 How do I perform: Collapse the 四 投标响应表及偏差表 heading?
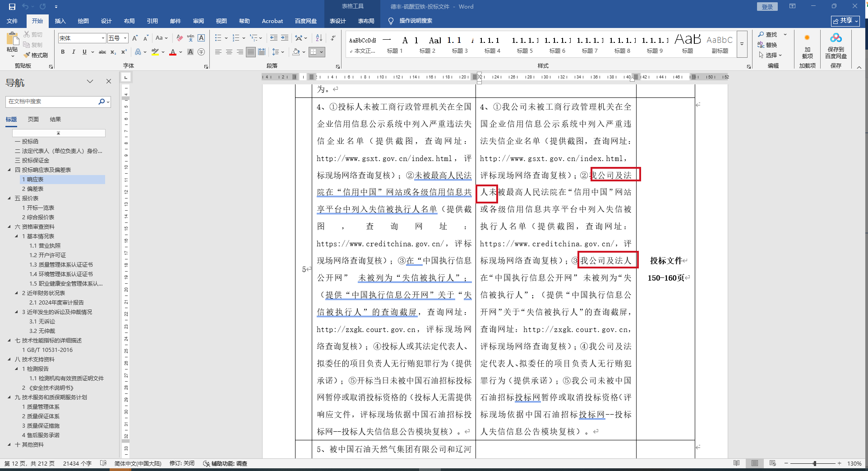[x=9, y=170]
